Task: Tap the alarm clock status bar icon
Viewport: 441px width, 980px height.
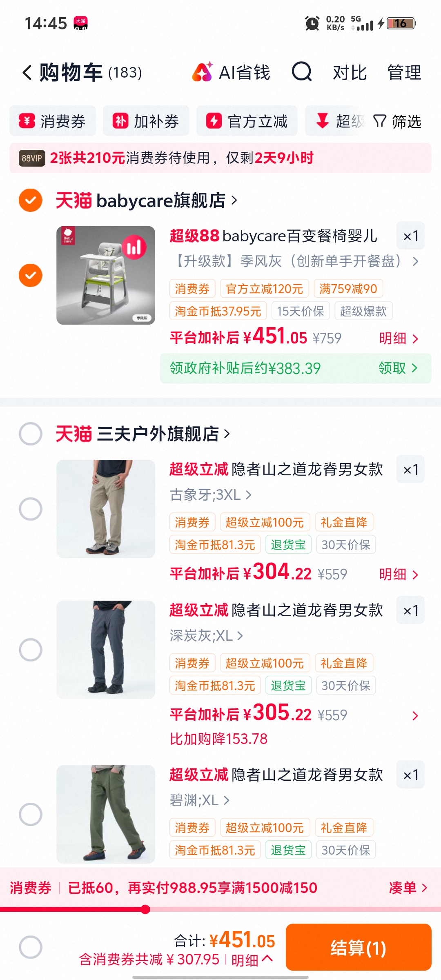Action: (x=312, y=23)
